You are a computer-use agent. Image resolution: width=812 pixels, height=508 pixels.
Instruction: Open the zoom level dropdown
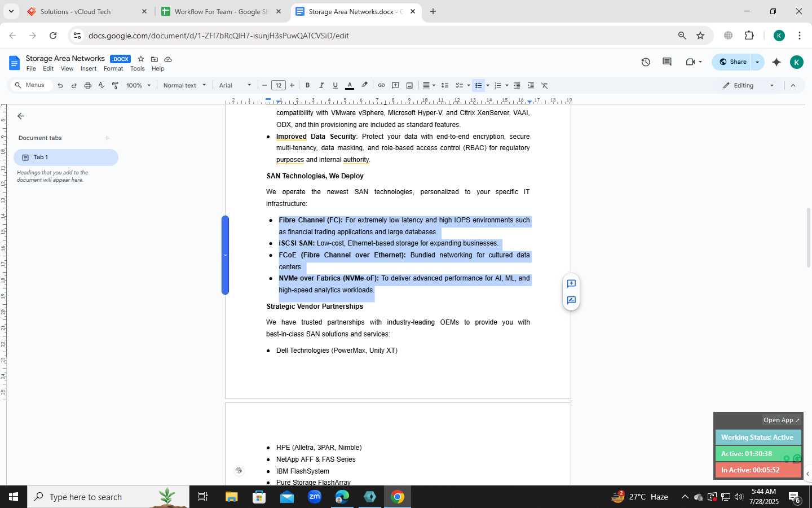[139, 85]
